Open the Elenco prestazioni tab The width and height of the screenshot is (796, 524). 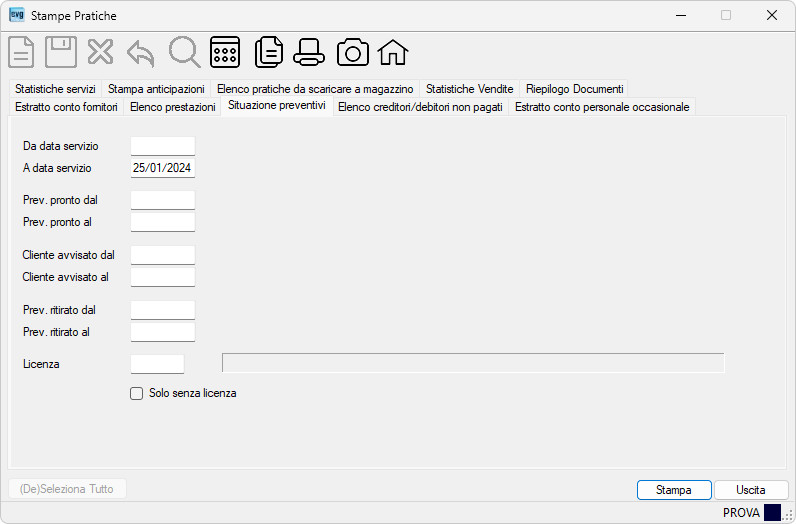pyautogui.click(x=173, y=107)
